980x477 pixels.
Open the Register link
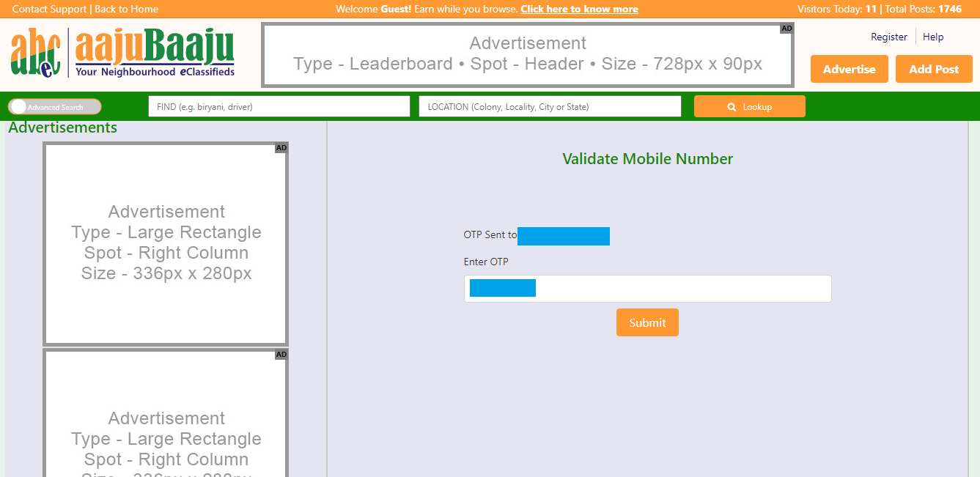tap(888, 37)
